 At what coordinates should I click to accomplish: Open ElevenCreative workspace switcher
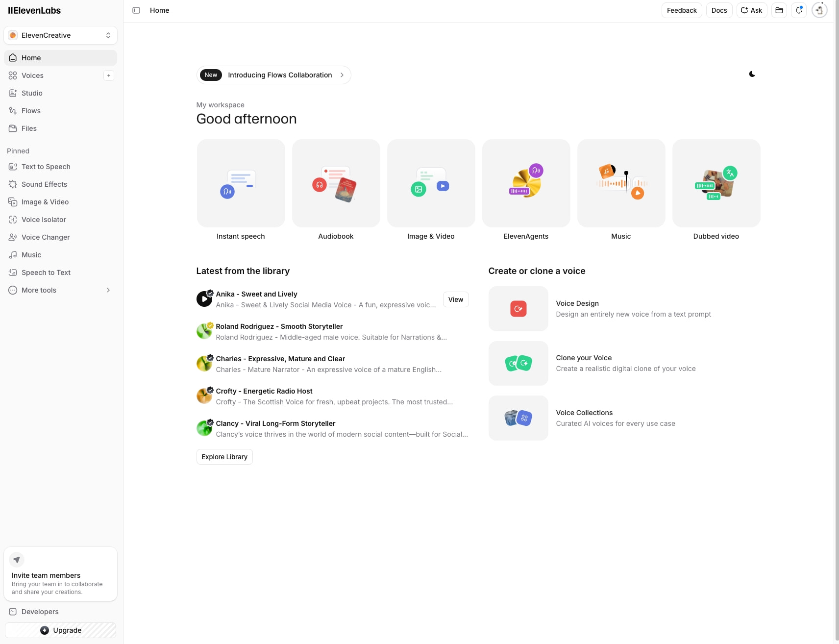click(60, 35)
